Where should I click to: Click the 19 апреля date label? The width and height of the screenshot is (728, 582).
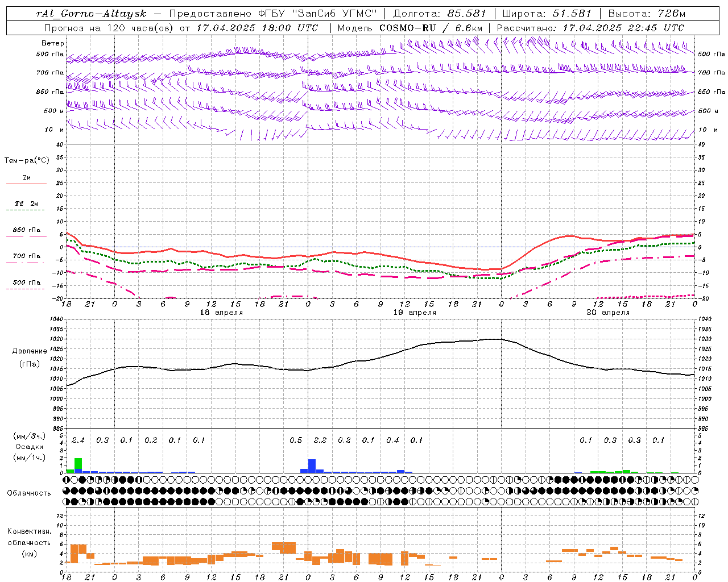(415, 313)
